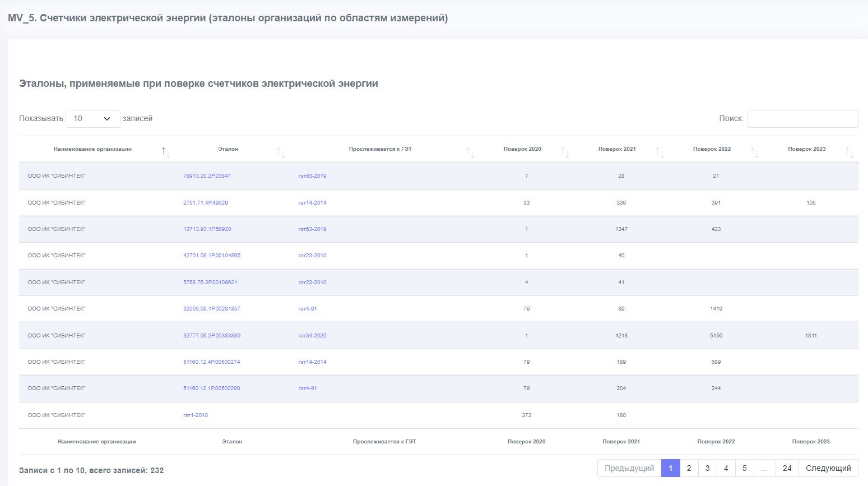Open the гэт34-2020 traceability link

click(312, 336)
